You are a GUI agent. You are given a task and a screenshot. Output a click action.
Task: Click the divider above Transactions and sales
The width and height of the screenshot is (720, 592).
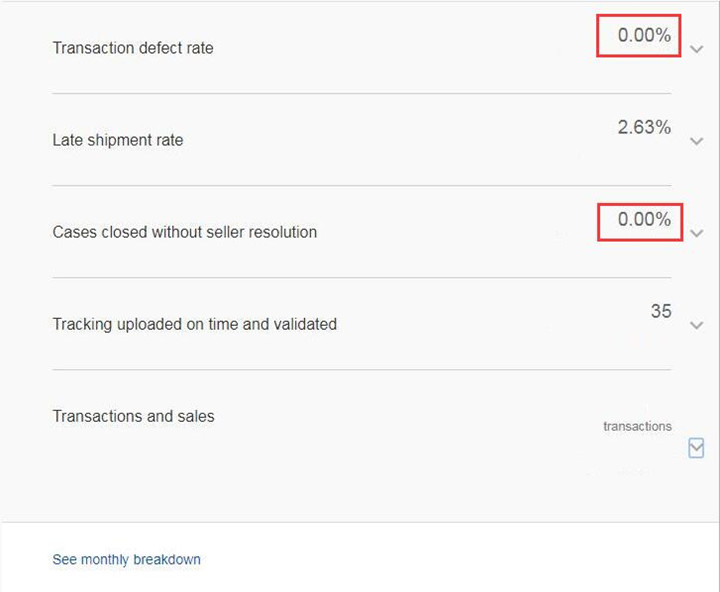[x=361, y=369]
